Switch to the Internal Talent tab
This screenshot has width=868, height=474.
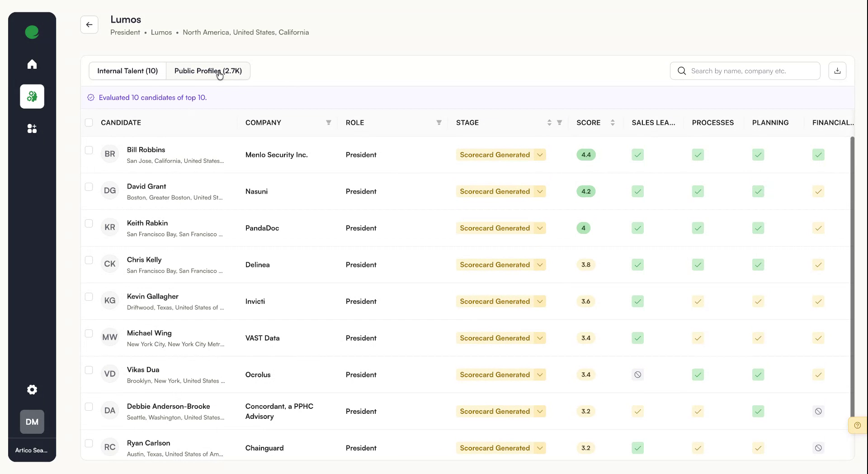click(x=127, y=71)
